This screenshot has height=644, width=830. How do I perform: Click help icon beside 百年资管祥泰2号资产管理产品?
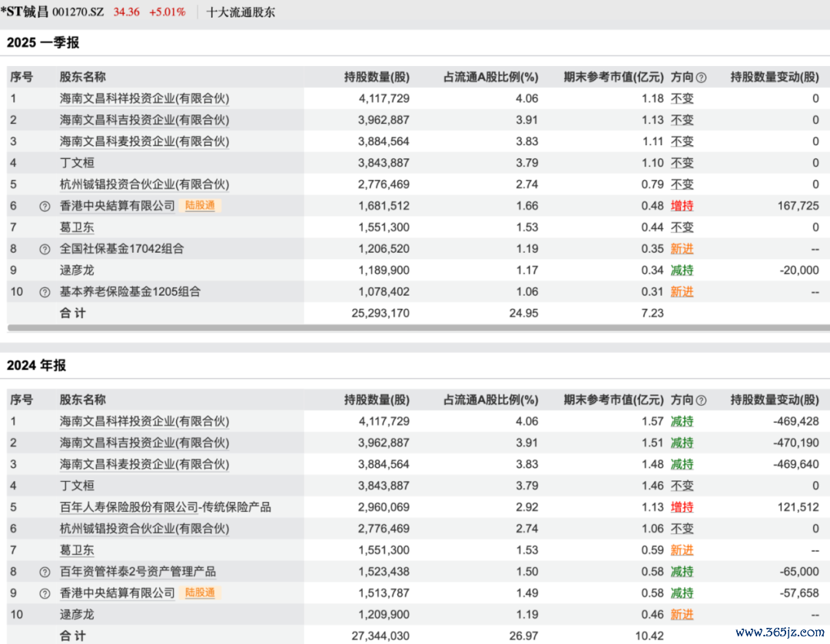45,572
